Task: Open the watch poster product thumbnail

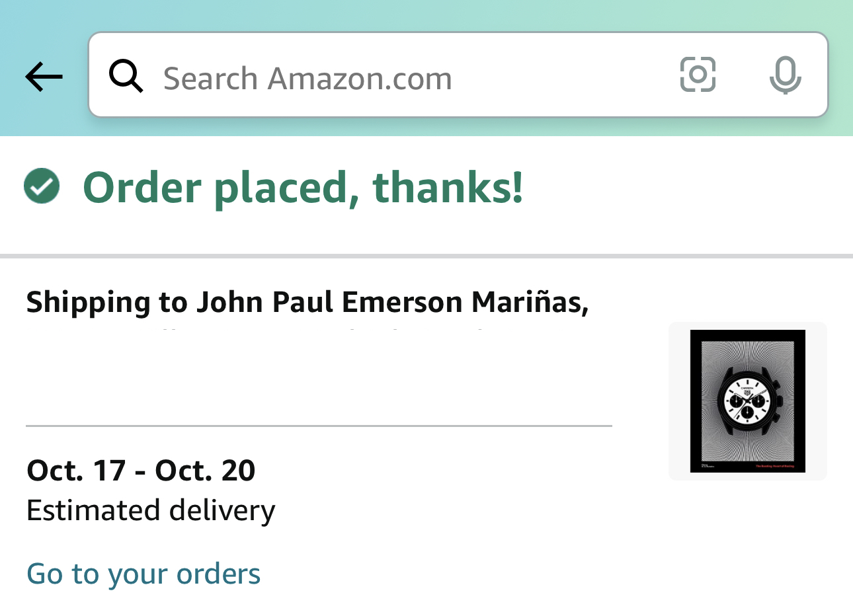Action: (x=747, y=401)
